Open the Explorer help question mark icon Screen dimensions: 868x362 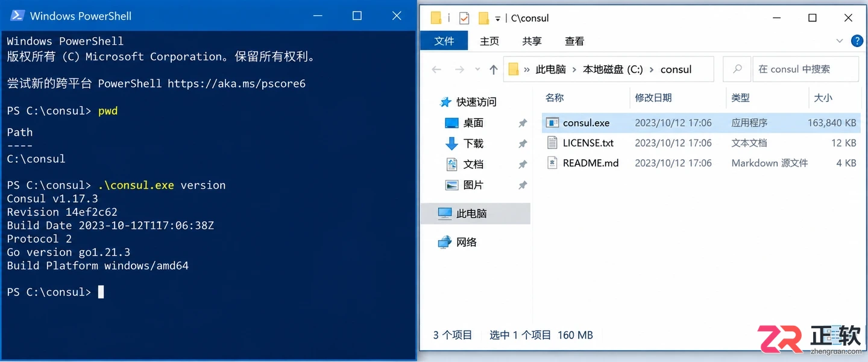(857, 41)
